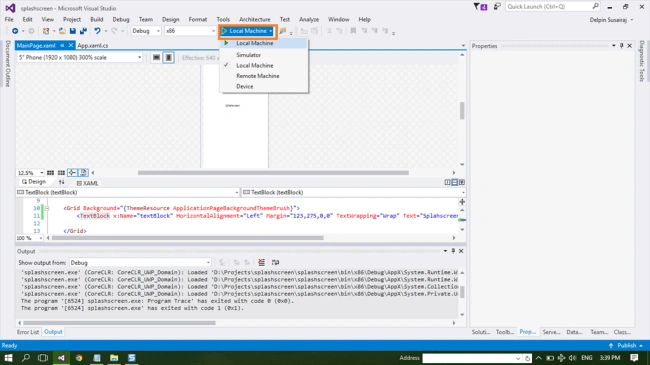Click the green Start debugging play icon

tap(224, 31)
